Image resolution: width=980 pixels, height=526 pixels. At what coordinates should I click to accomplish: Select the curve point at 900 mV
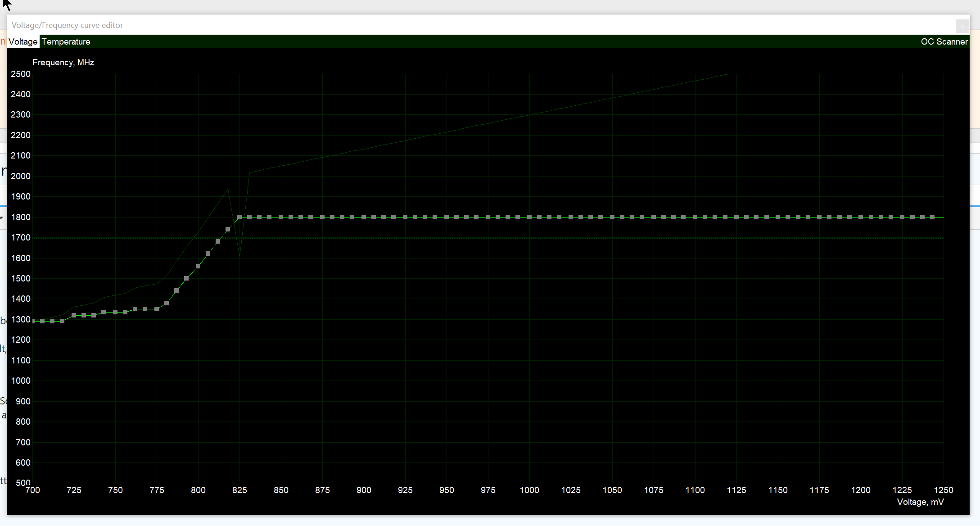point(364,217)
